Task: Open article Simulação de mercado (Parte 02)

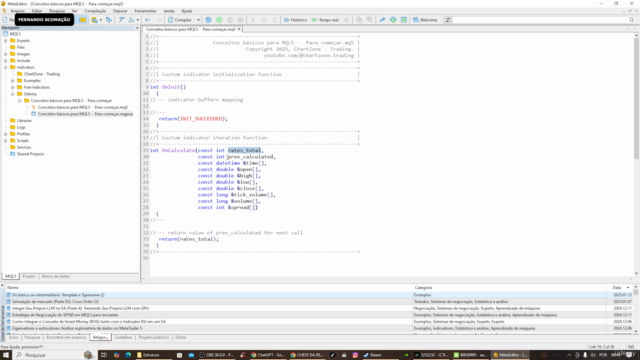Action: click(x=56, y=302)
